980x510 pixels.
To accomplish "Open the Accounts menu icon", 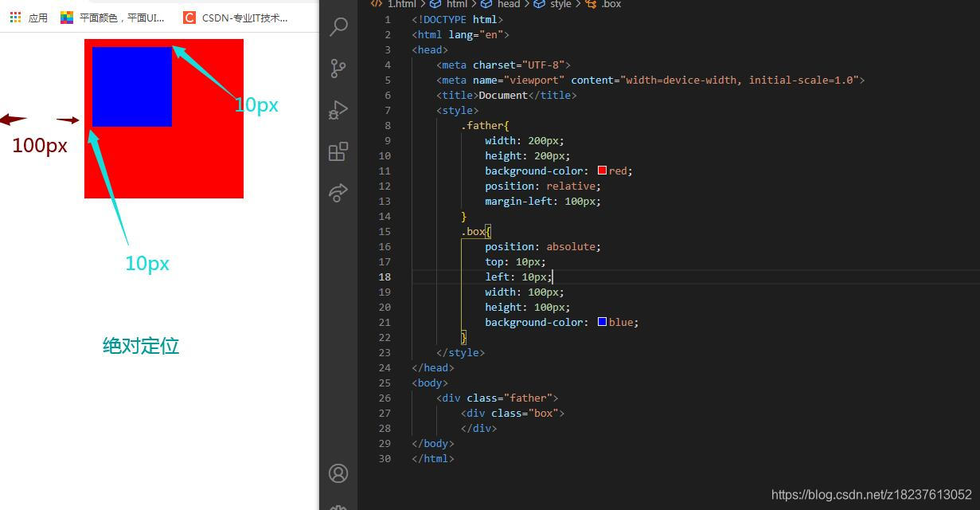I will click(x=338, y=473).
